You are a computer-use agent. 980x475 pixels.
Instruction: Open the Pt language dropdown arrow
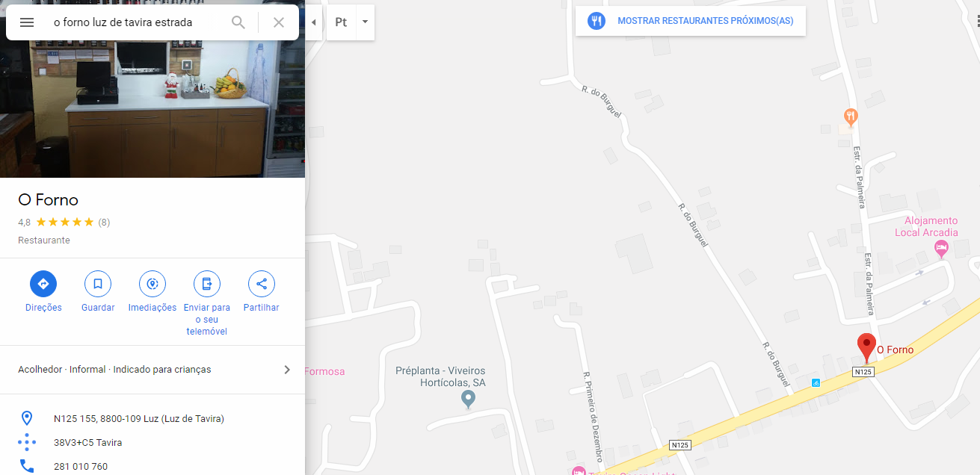click(365, 22)
